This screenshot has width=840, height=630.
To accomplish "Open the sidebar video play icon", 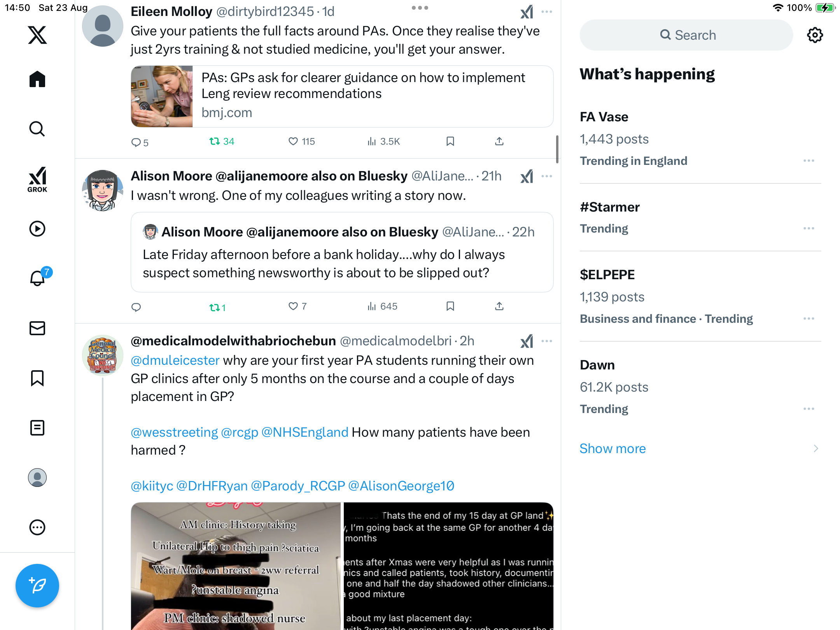I will (x=37, y=229).
